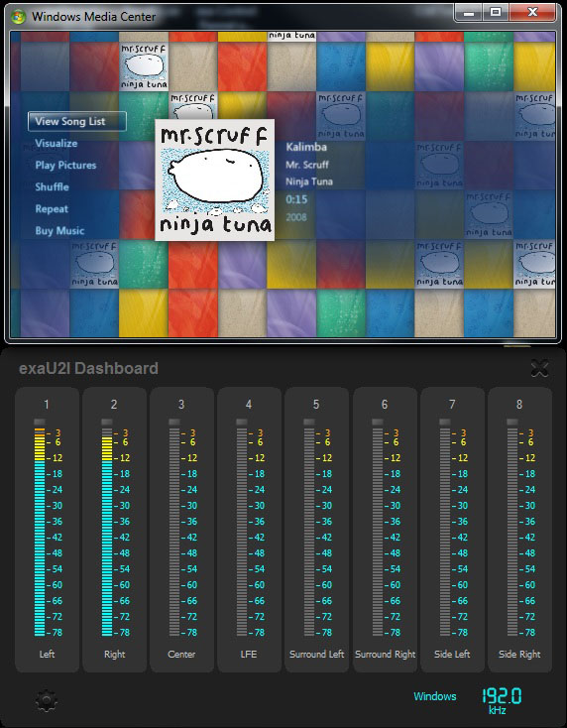This screenshot has width=567, height=728.
Task: Click channel 6 Surround Right meter
Action: [378, 532]
